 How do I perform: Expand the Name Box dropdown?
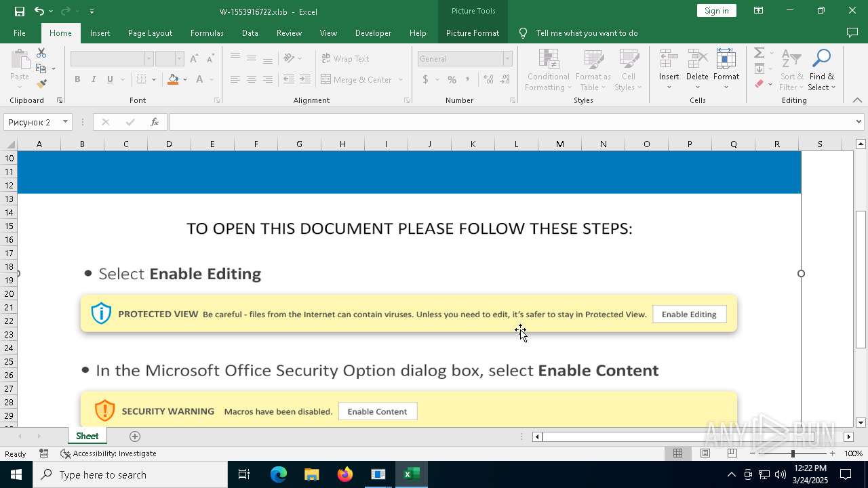click(66, 122)
